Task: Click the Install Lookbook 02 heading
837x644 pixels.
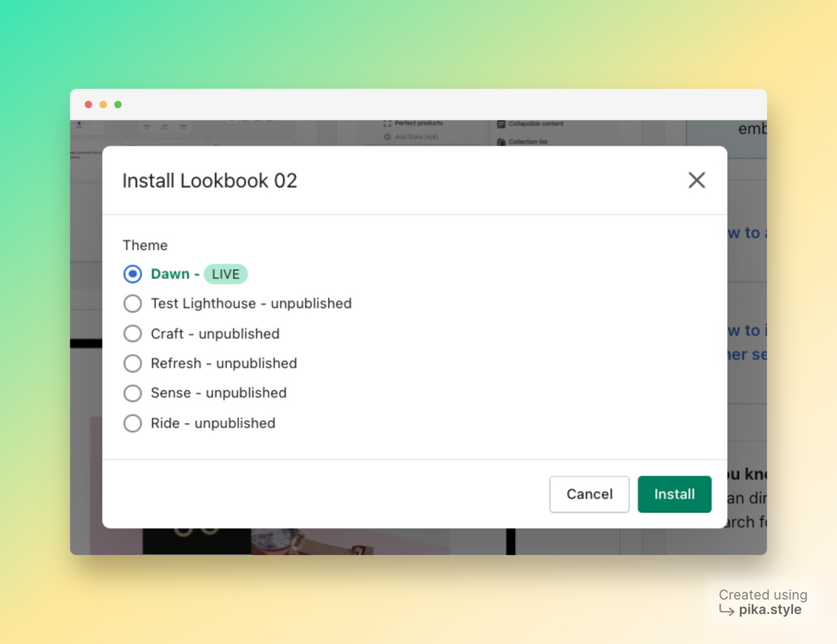Action: pos(210,181)
